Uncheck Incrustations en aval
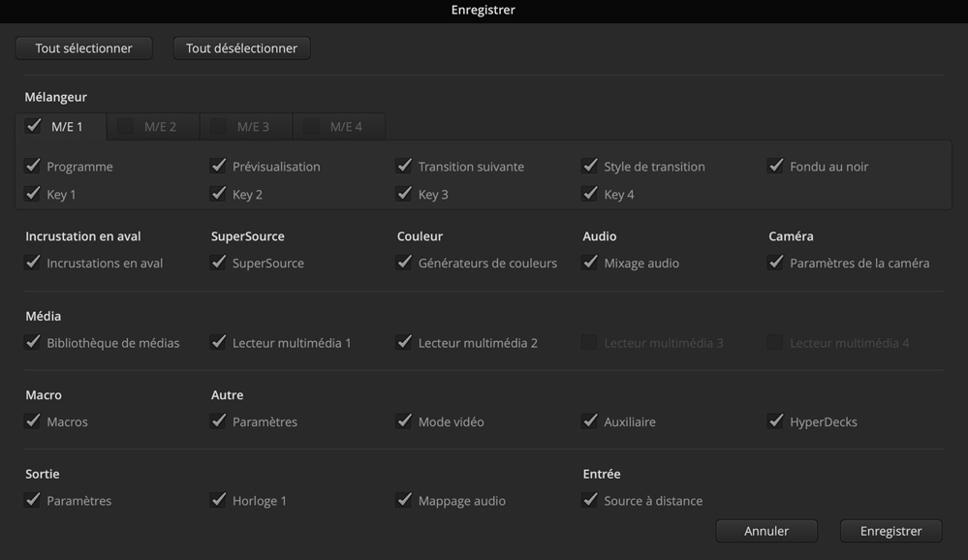This screenshot has width=968, height=560. 33,263
